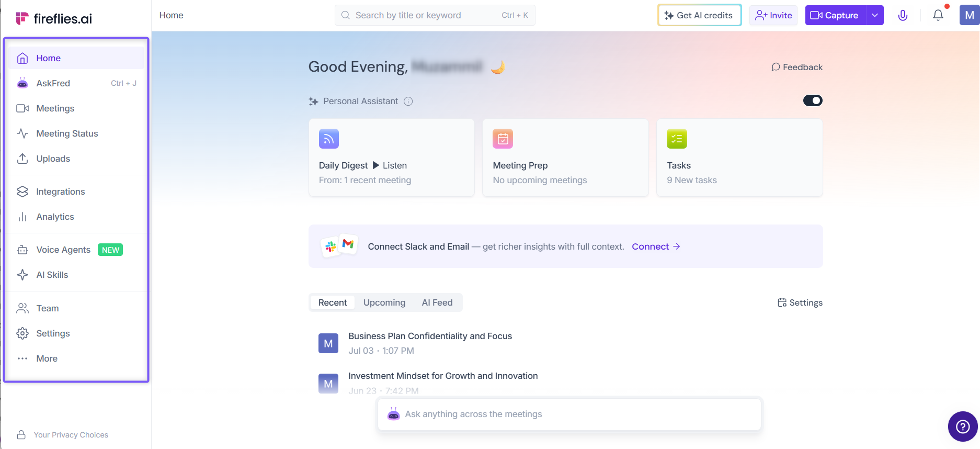
Task: Play the Daily Digest Listen button
Action: [390, 165]
